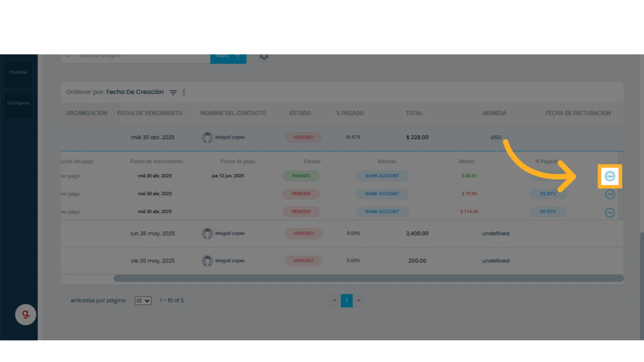Click VENCIDO badge in the $ 228.00 row
Viewport: 644px width, 362px height.
point(304,137)
